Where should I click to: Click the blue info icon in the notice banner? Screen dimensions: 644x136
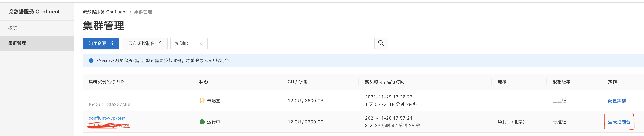click(91, 61)
